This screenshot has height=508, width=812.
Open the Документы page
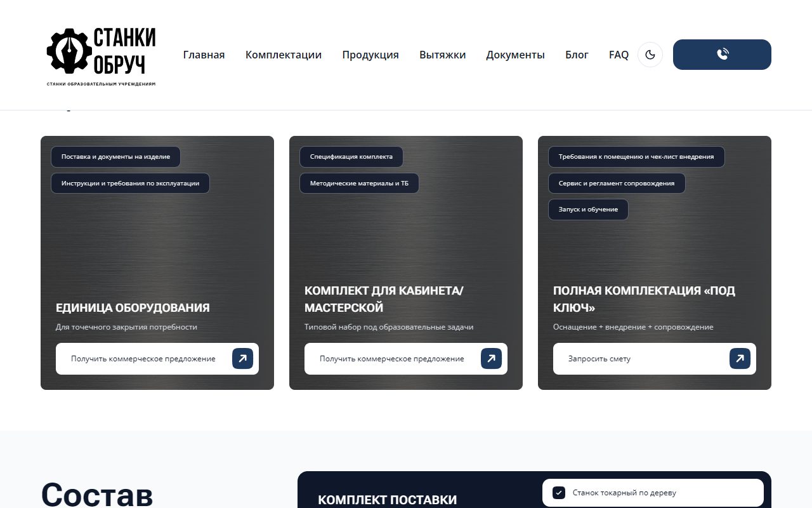(x=516, y=55)
